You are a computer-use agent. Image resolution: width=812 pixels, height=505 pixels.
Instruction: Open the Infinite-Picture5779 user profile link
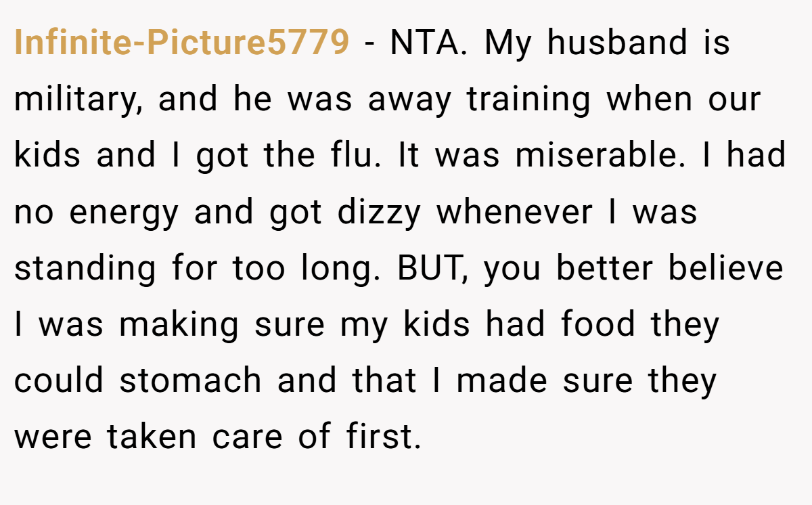coord(181,44)
